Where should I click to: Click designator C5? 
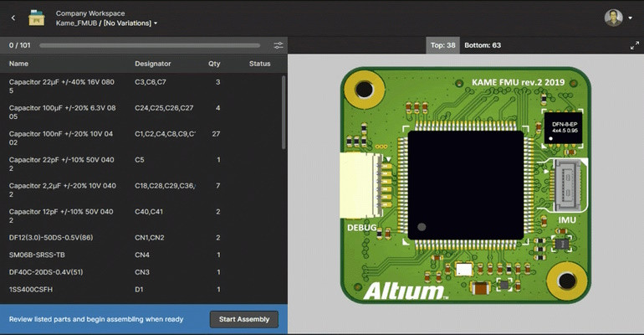(x=139, y=159)
